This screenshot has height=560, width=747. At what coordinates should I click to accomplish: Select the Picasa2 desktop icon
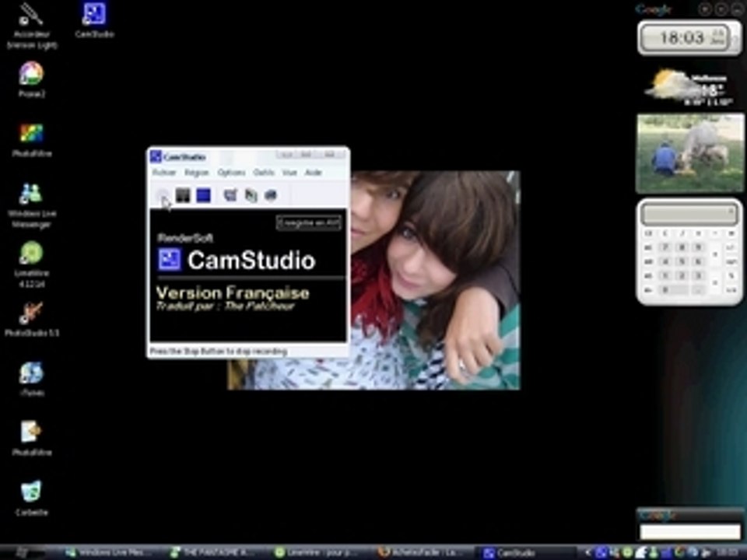31,79
